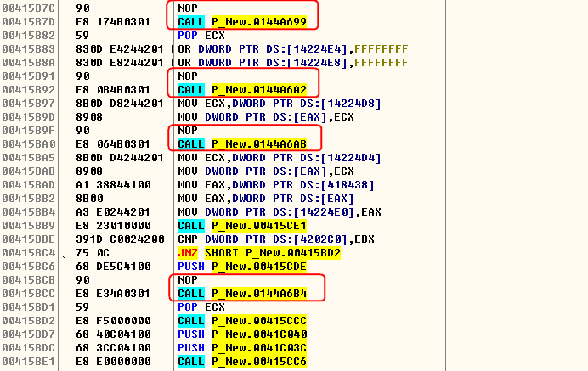This screenshot has width=588, height=371.
Task: Click address 00415BCC in the address column
Action: [28, 294]
